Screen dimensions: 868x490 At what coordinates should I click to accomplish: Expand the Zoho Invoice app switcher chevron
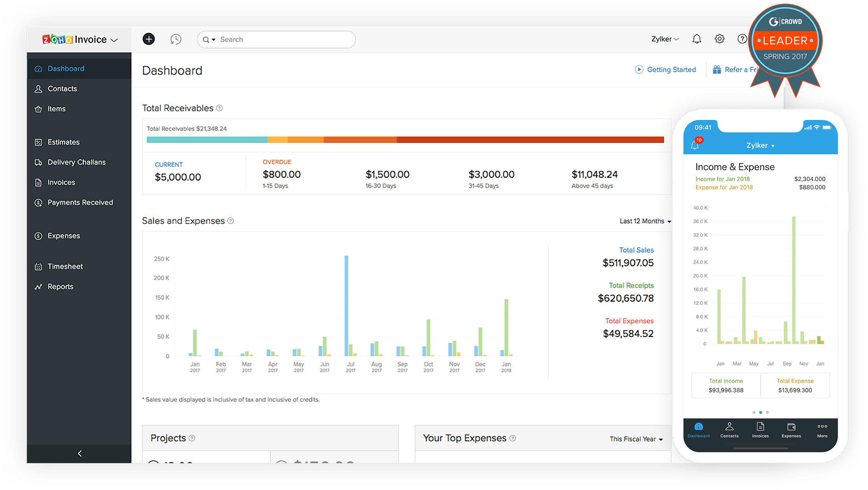(114, 39)
